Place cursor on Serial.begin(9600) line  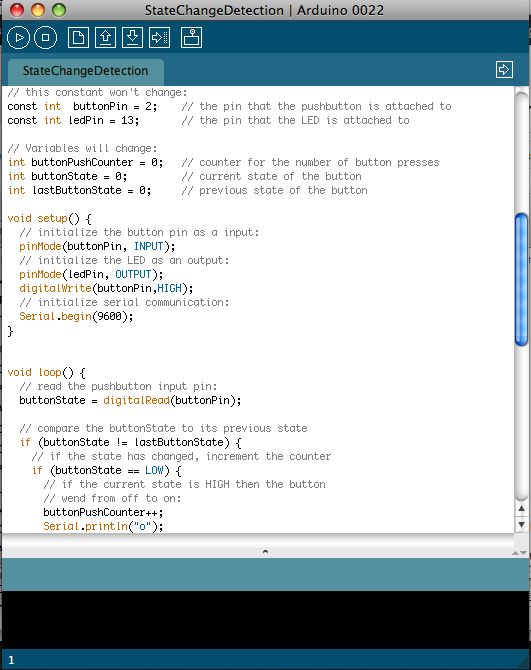point(76,317)
